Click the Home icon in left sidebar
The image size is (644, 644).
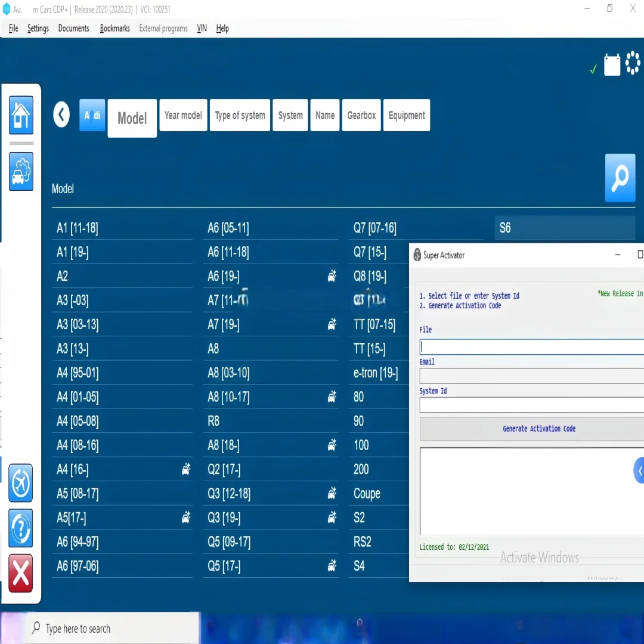coord(21,114)
